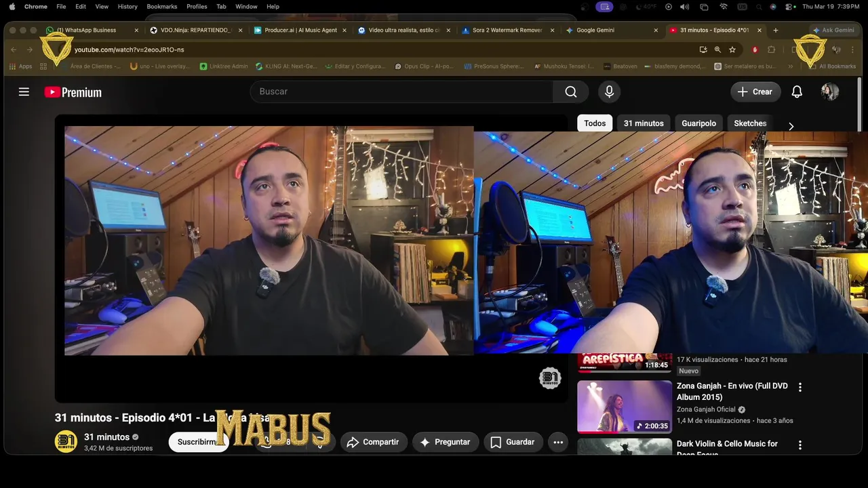The height and width of the screenshot is (488, 868).
Task: Open the 31 minutos channel name link
Action: tap(106, 437)
